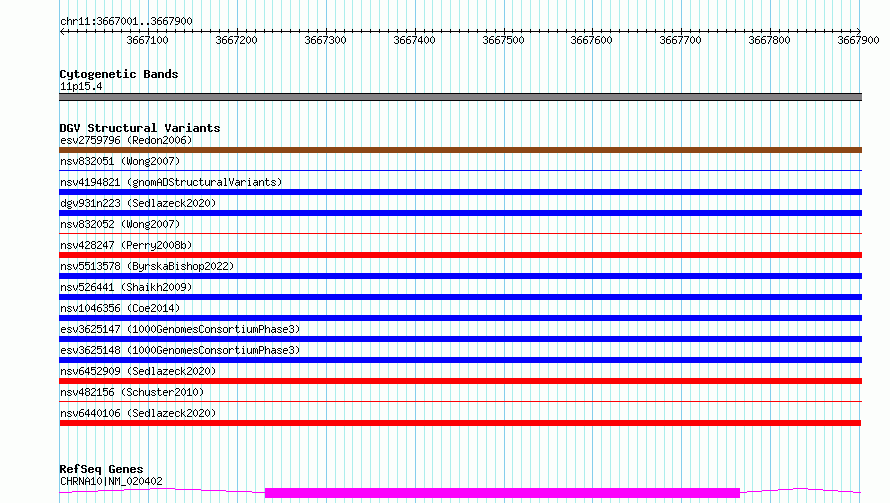Open variant nsv526441 (Shaikh2009) label
Screen dimensions: 890x503
(x=126, y=287)
